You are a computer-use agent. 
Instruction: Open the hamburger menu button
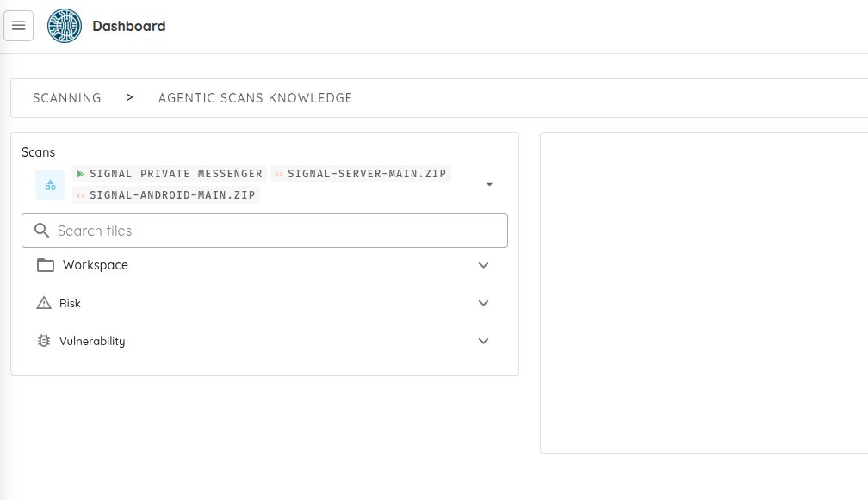tap(18, 26)
